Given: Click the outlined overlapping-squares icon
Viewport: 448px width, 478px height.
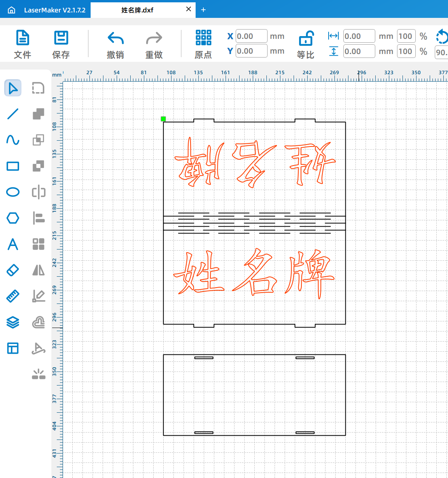Looking at the screenshot, I should (38, 140).
